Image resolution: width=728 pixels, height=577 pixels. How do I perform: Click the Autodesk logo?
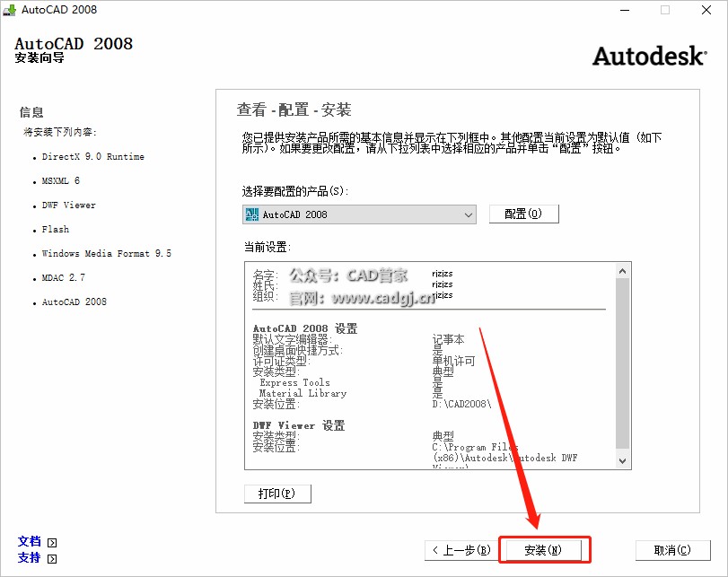coord(650,56)
